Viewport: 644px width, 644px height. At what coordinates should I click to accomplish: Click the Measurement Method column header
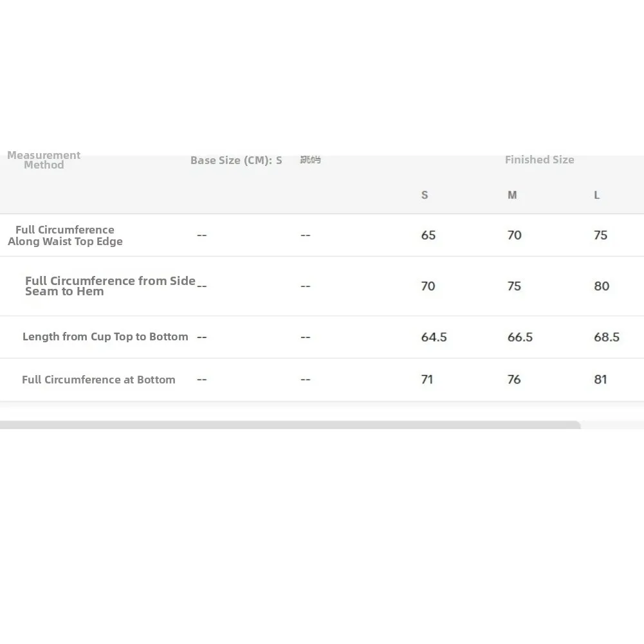(44, 160)
